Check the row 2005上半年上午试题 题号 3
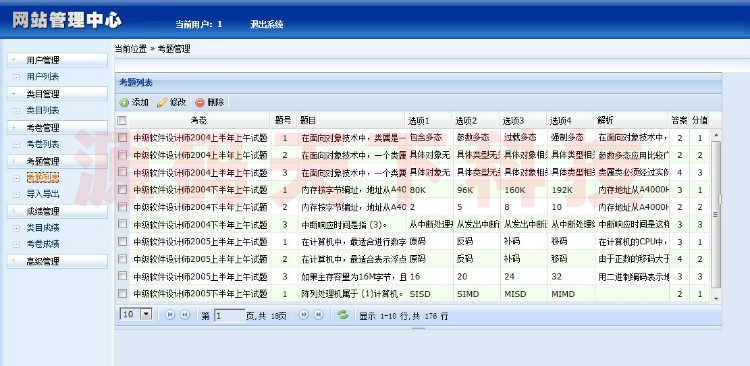Viewport: 750px width, 366px height. [122, 276]
